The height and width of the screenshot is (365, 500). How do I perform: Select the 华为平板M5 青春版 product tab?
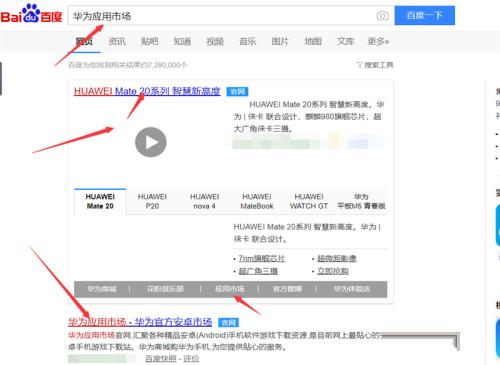click(361, 201)
